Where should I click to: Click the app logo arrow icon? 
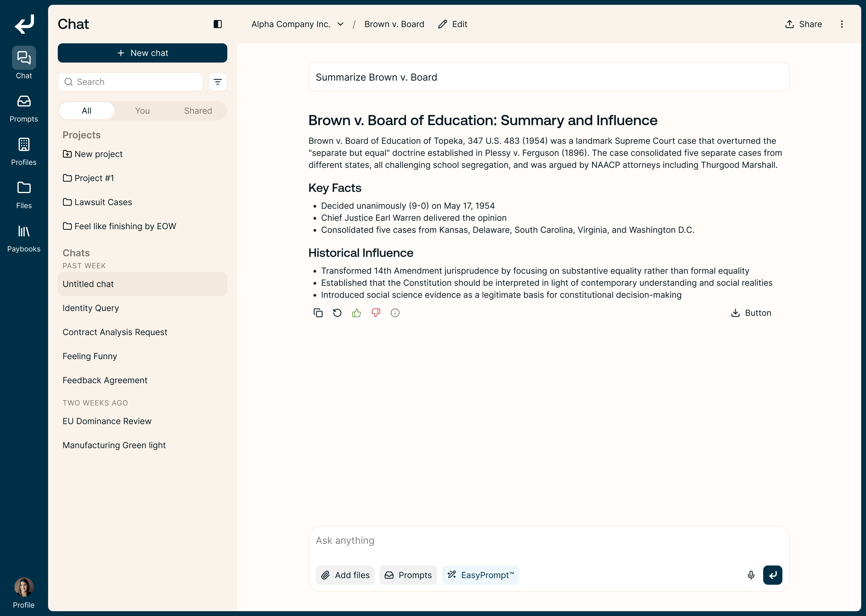[24, 24]
